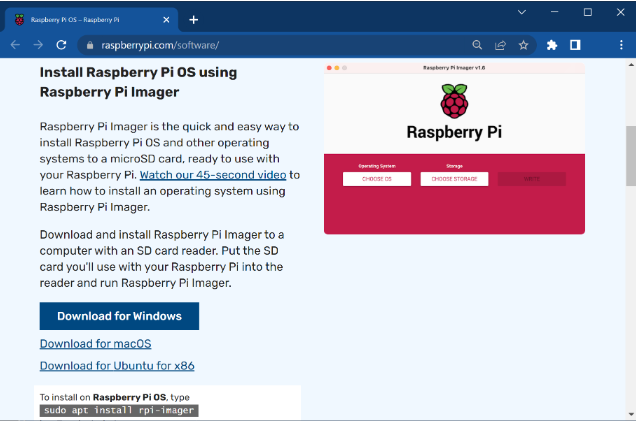Open the zoom magnifier in address bar
636x423 pixels.
tap(477, 45)
